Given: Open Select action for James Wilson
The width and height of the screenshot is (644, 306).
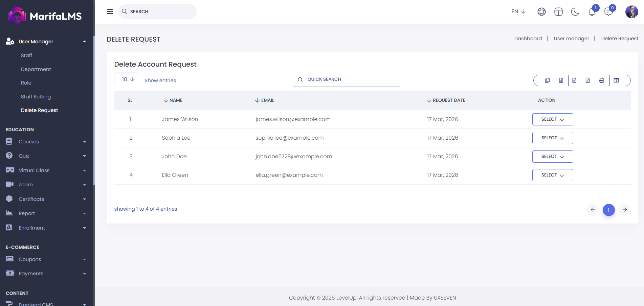Looking at the screenshot, I should pyautogui.click(x=552, y=119).
